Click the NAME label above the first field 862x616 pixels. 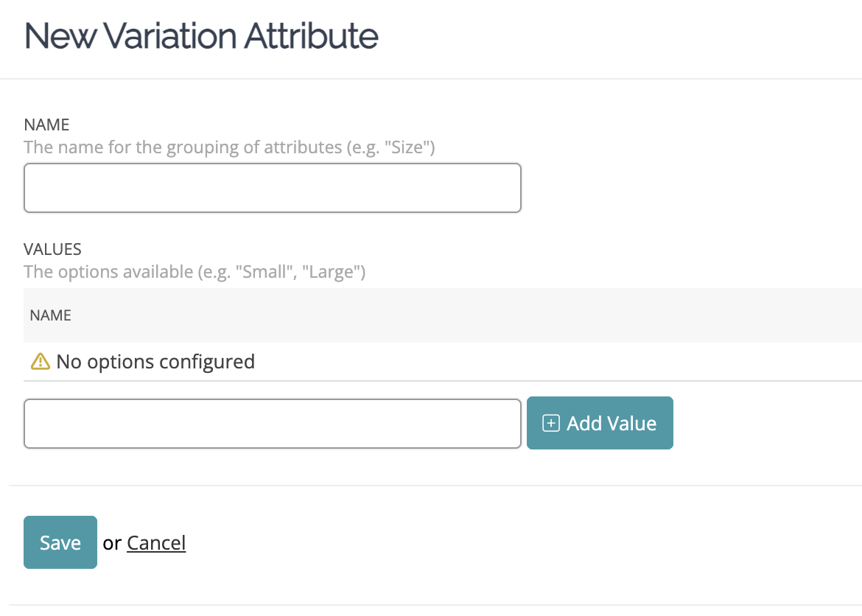click(x=46, y=124)
